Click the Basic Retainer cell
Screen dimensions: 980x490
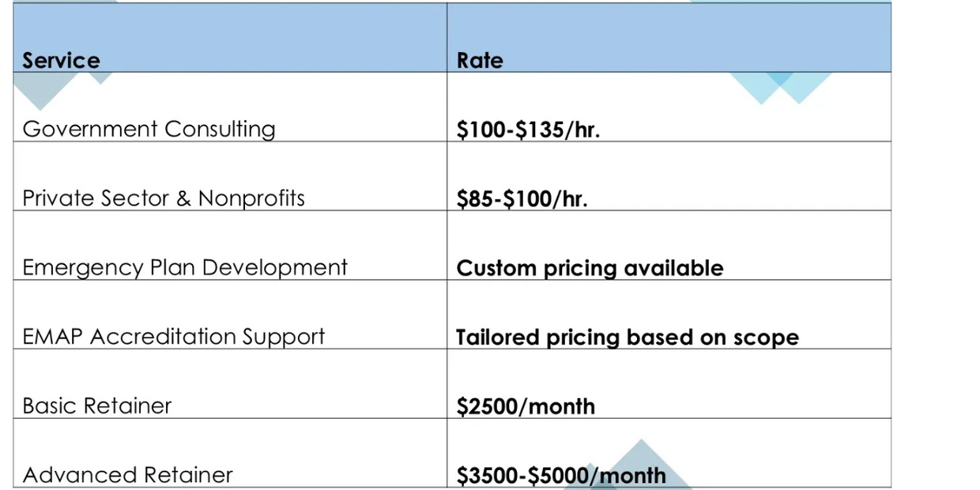[97, 406]
